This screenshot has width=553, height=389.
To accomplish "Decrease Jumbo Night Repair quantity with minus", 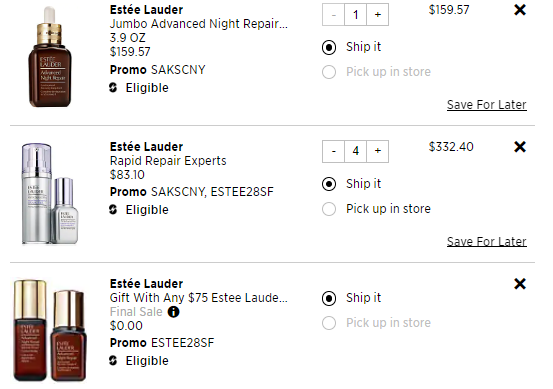I will pyautogui.click(x=333, y=15).
